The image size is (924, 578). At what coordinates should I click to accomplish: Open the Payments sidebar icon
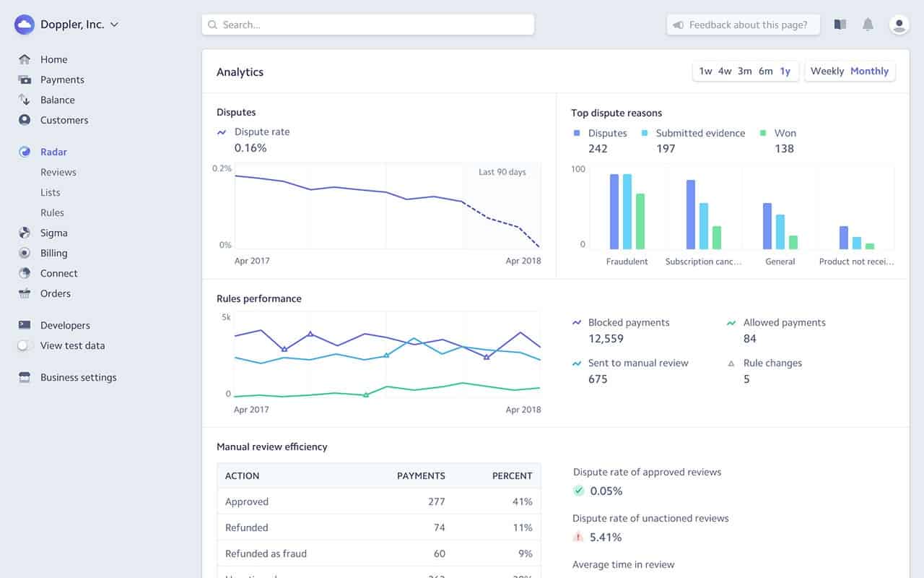pos(25,79)
